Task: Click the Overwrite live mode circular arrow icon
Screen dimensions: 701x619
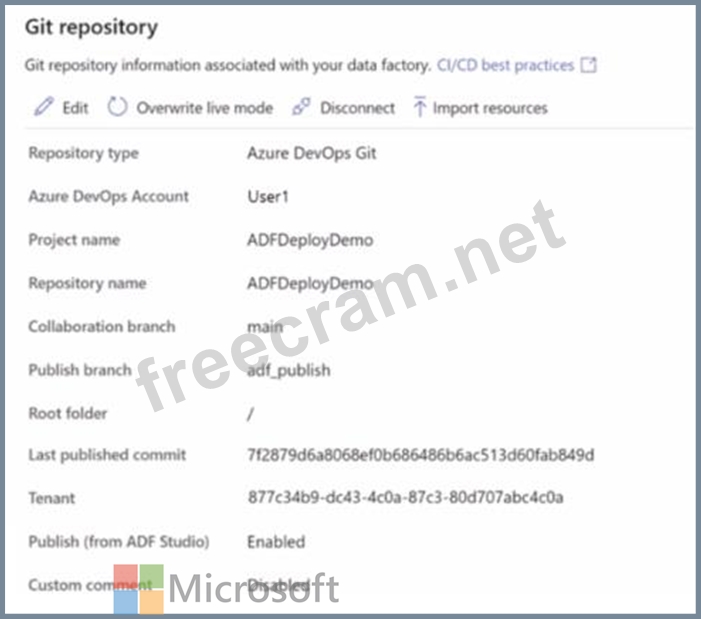Action: tap(118, 107)
